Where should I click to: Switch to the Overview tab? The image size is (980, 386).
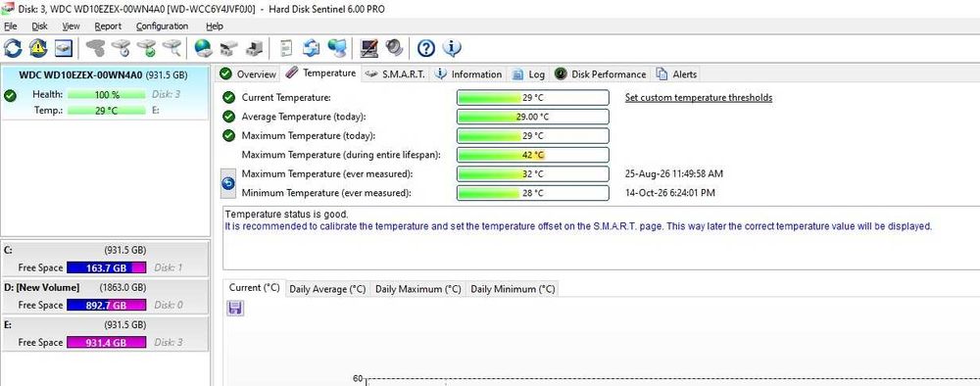click(248, 74)
